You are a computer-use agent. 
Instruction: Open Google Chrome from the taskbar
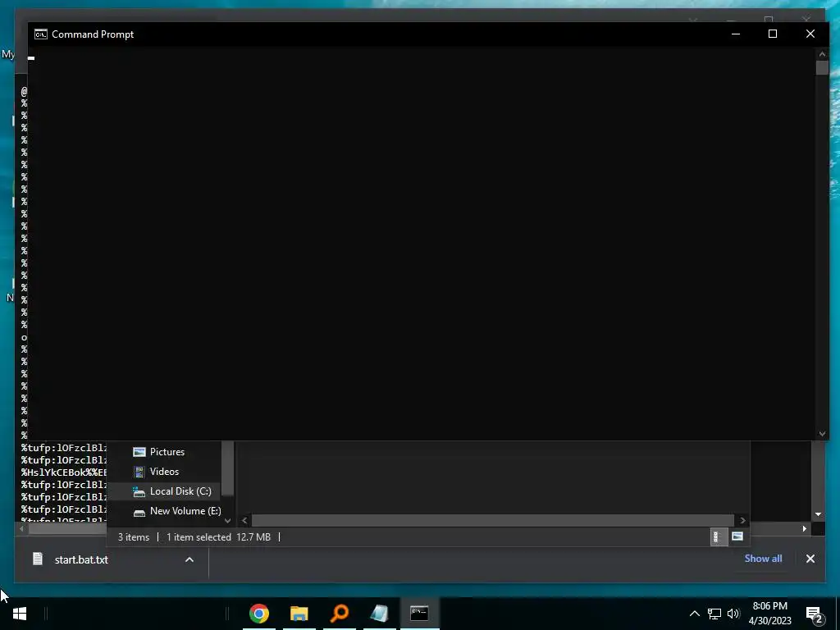pos(258,614)
